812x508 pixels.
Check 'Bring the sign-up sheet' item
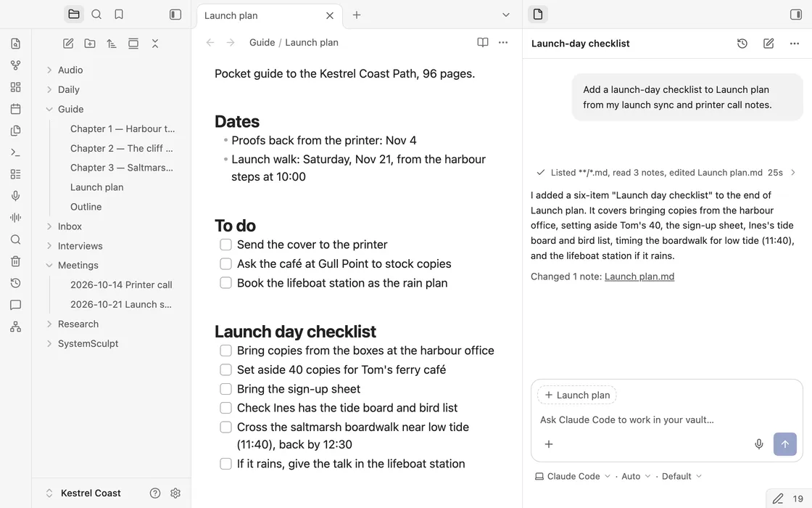pos(225,389)
